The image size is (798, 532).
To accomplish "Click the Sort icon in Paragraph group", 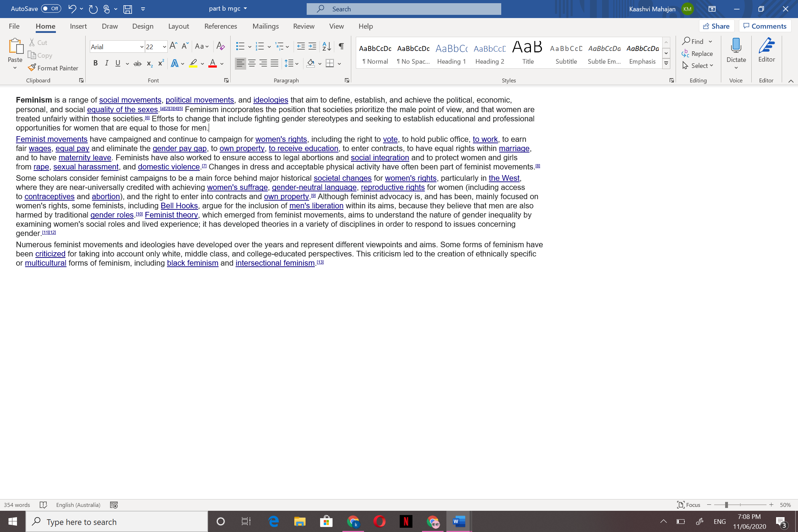I will (x=326, y=46).
